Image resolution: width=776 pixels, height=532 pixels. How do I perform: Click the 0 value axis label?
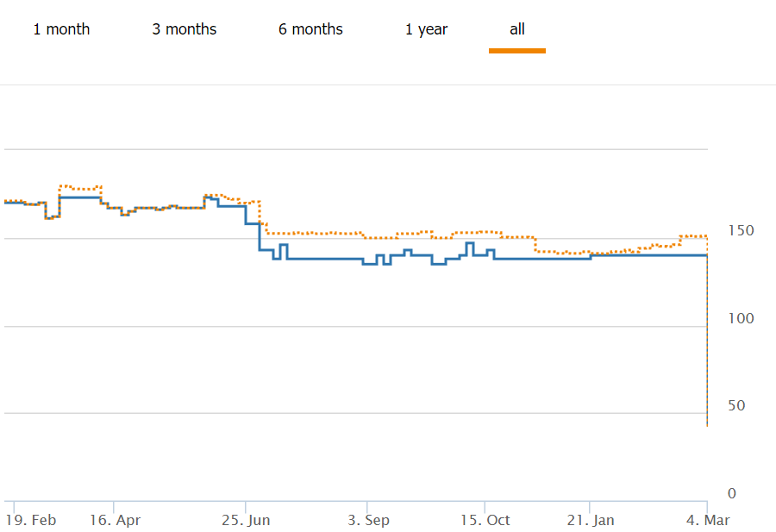point(731,493)
